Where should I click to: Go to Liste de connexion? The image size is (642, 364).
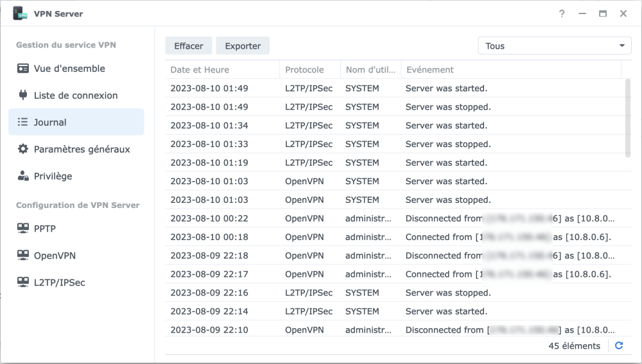[x=76, y=96]
